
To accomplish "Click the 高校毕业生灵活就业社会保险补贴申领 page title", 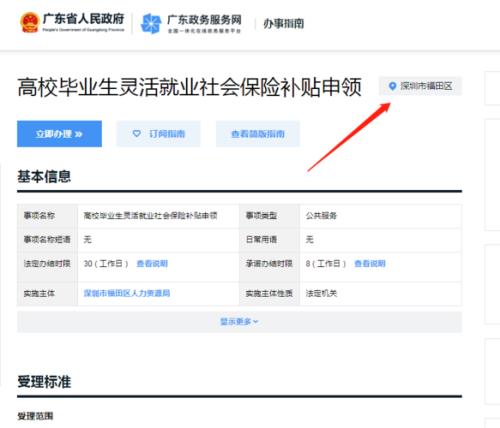I will 189,87.
